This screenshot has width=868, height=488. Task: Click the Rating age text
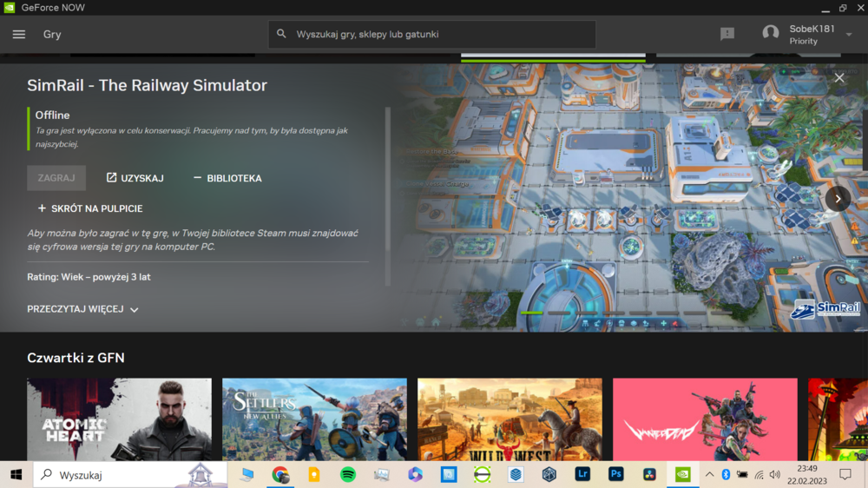[x=89, y=277]
